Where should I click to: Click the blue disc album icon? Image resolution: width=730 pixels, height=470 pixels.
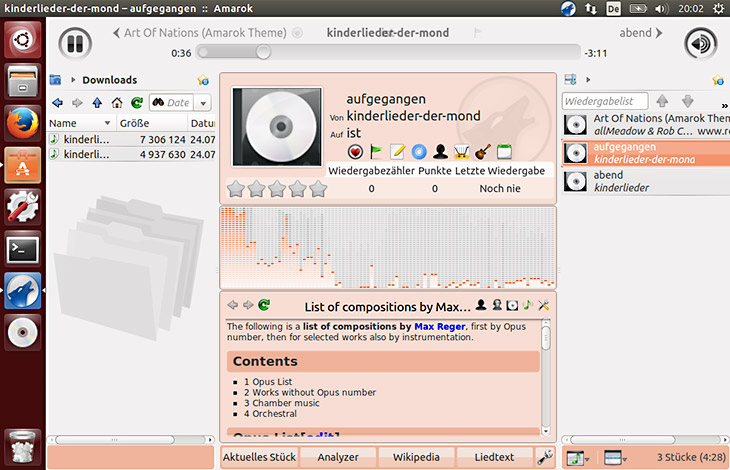(x=419, y=152)
